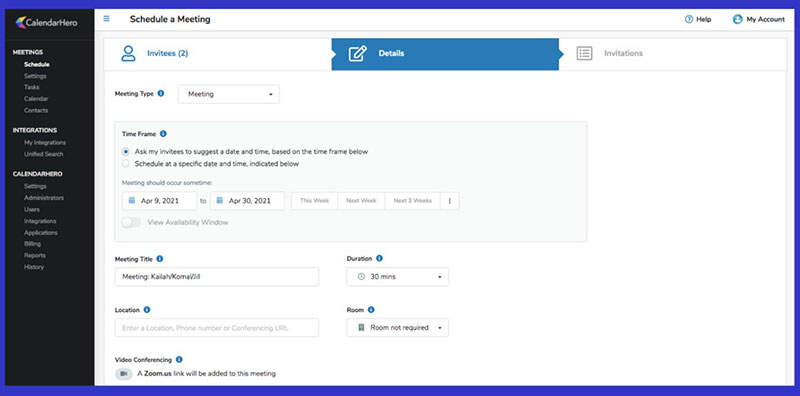
Task: Open the My Account profile menu
Action: point(759,19)
